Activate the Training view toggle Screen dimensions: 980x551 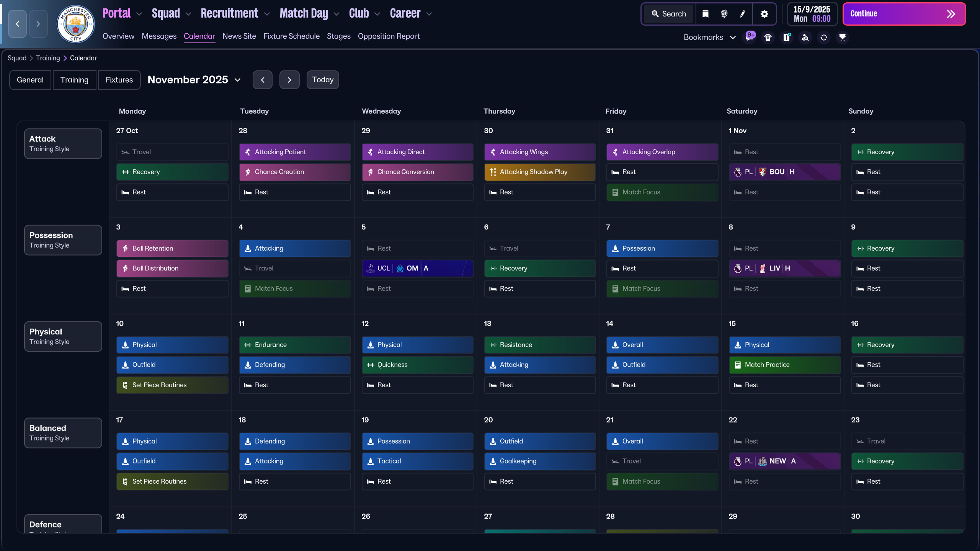pyautogui.click(x=75, y=80)
